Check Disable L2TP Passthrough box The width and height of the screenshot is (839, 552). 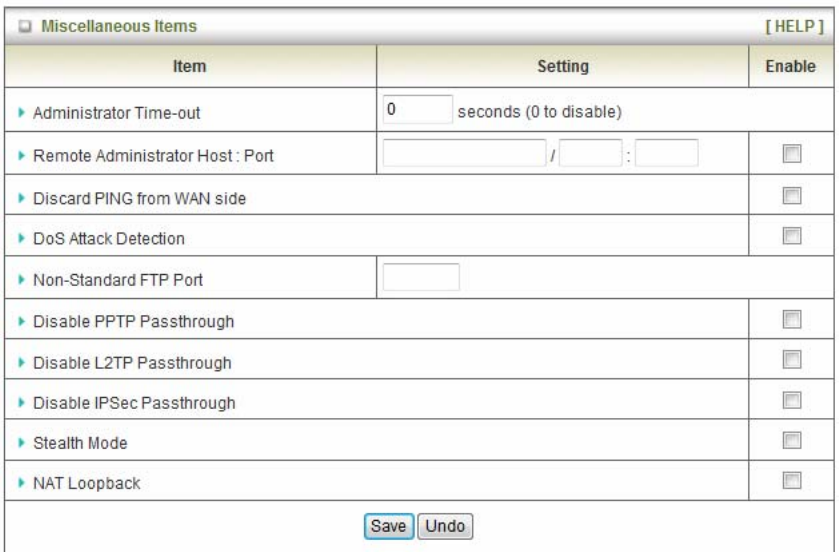[x=792, y=360]
